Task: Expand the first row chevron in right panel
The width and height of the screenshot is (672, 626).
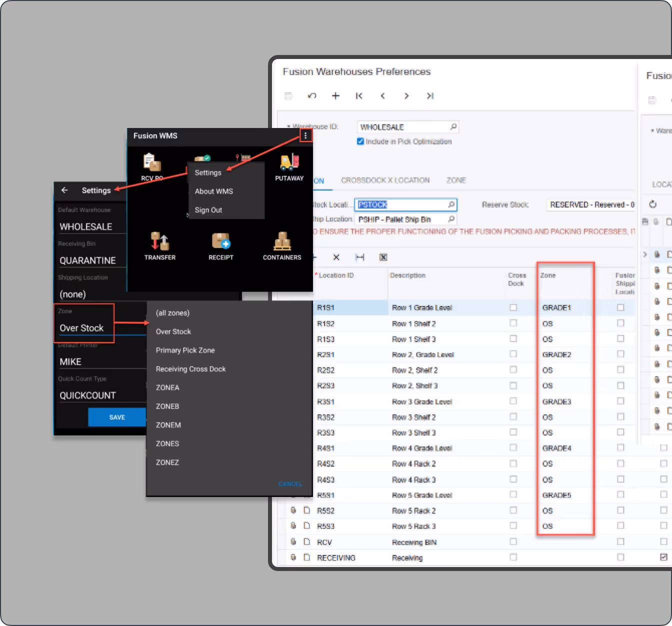Action: pyautogui.click(x=645, y=254)
